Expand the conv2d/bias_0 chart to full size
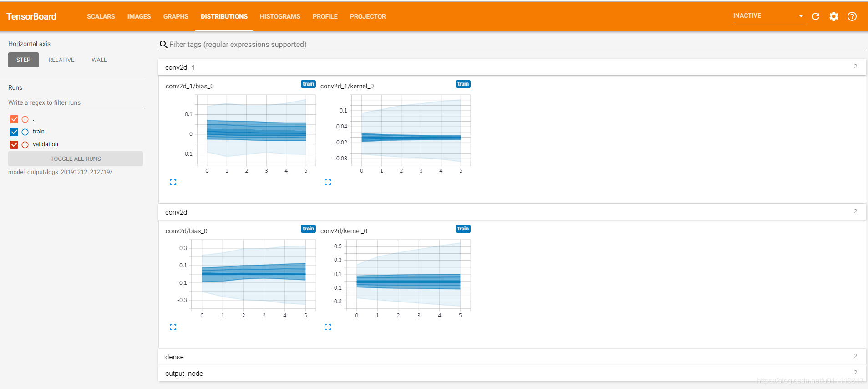Viewport: 868px width, 389px height. [x=173, y=327]
